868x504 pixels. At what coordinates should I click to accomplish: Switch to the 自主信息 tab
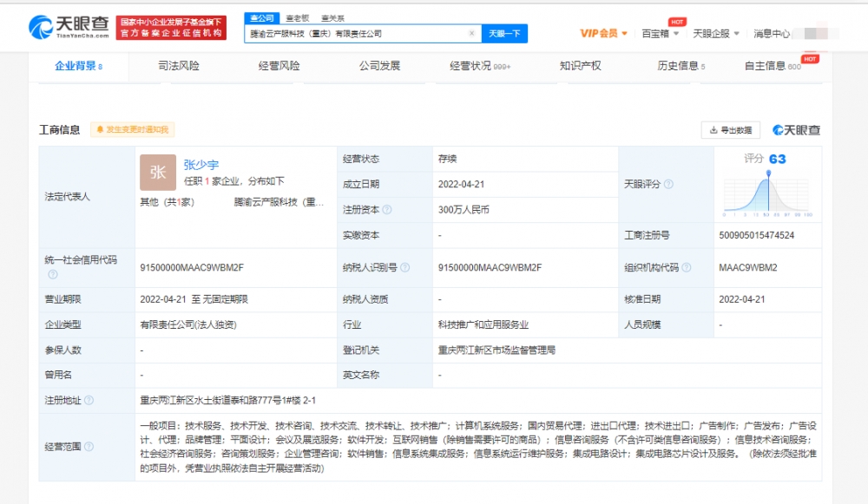(x=773, y=67)
